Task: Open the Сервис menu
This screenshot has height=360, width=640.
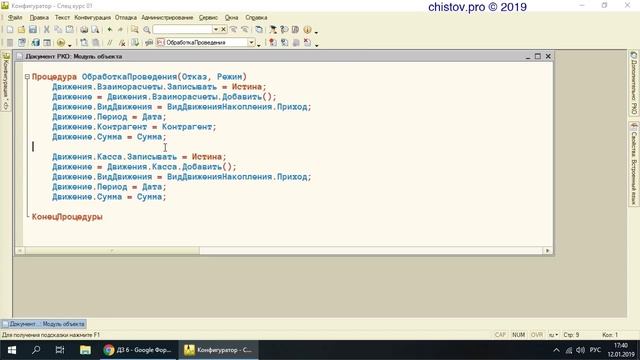Action: tap(208, 18)
